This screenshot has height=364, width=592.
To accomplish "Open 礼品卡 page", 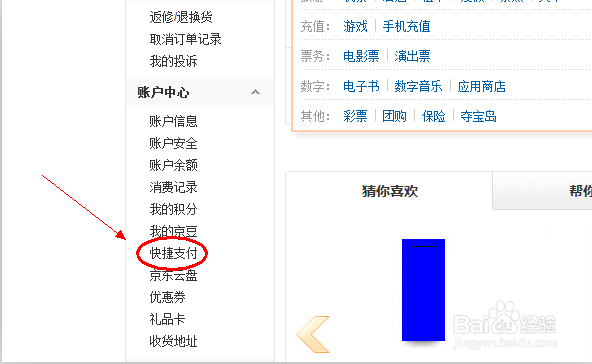I will click(x=168, y=319).
